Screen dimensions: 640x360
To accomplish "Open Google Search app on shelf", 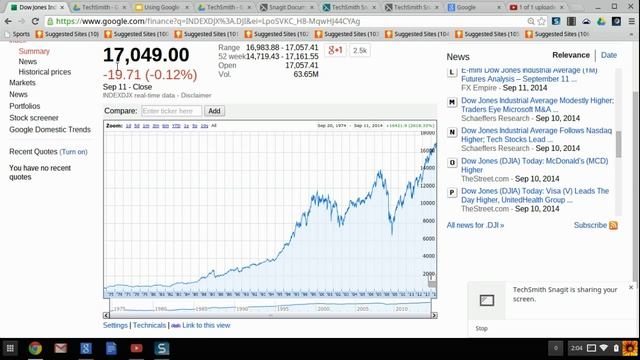I will (x=86, y=348).
